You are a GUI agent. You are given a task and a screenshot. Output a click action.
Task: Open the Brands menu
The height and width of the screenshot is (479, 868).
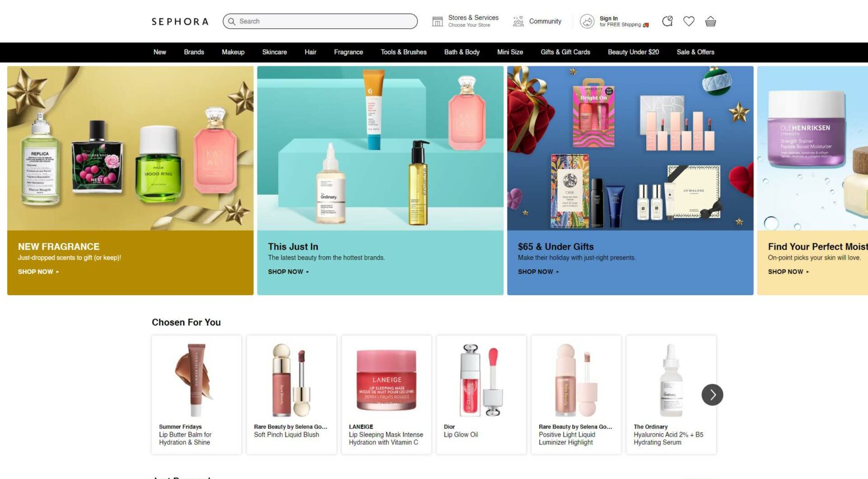click(x=194, y=52)
